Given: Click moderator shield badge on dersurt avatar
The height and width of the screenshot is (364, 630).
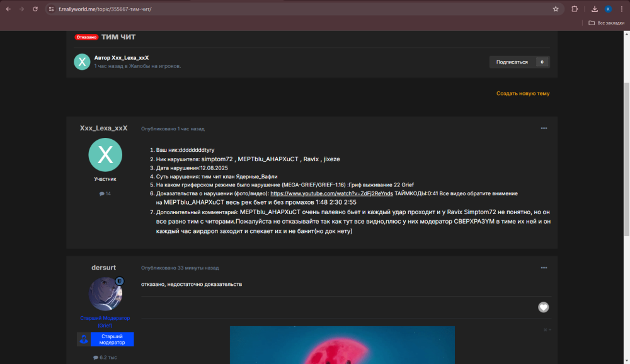Looking at the screenshot, I should point(119,282).
